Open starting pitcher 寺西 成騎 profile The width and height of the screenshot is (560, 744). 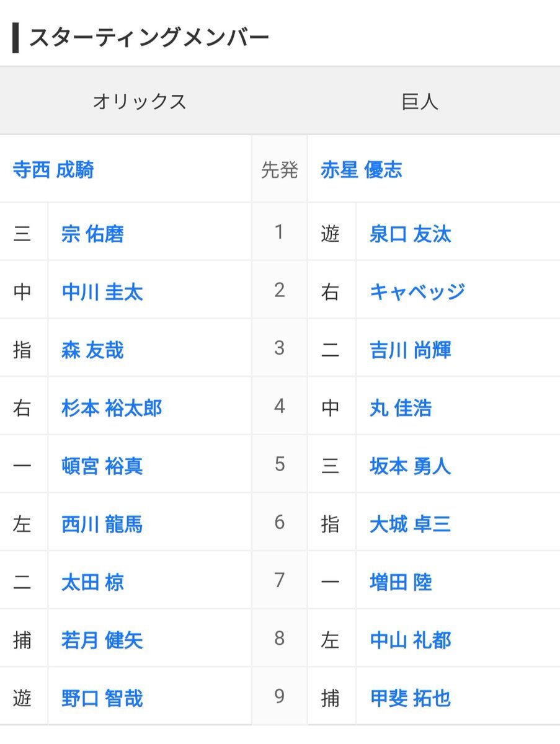click(x=53, y=169)
